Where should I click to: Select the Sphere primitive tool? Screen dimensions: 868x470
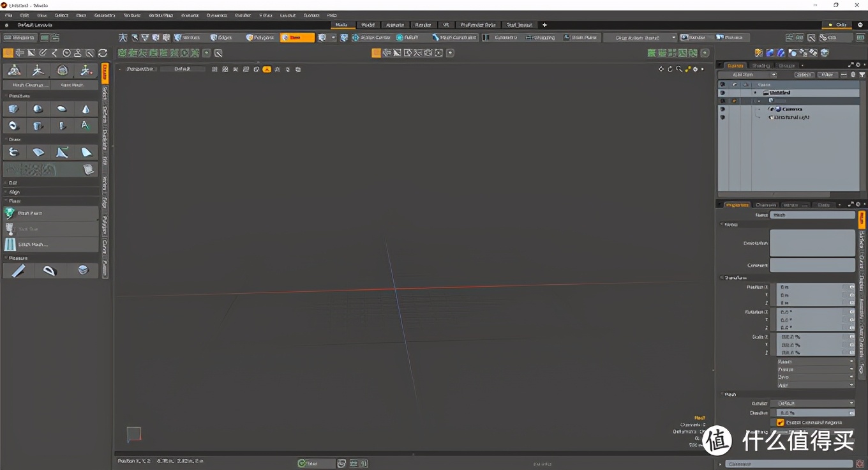point(38,109)
